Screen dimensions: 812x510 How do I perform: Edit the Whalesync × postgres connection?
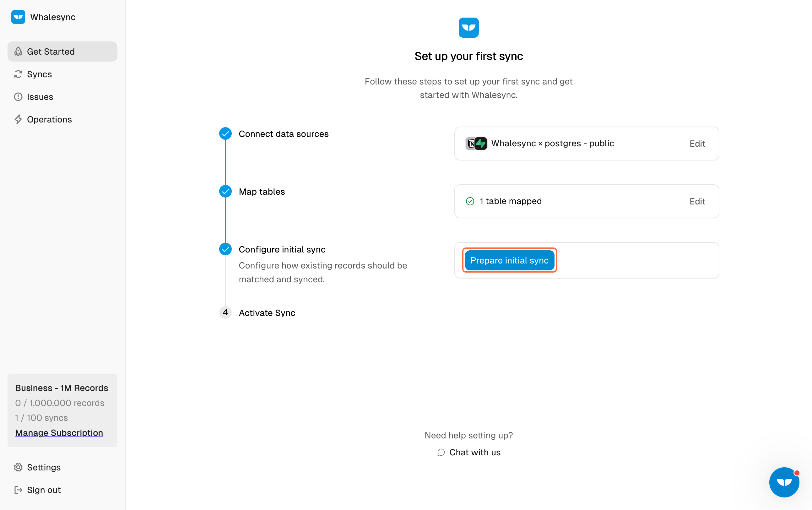(x=697, y=144)
